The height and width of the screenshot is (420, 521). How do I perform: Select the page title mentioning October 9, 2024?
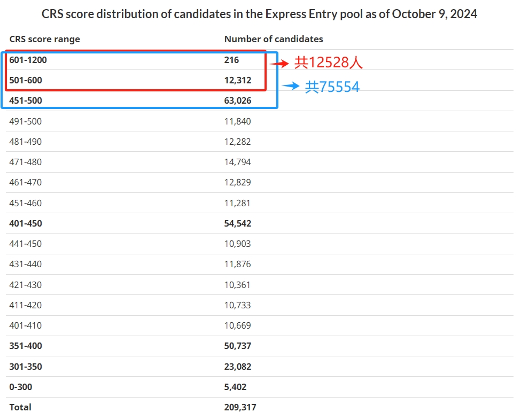click(259, 14)
